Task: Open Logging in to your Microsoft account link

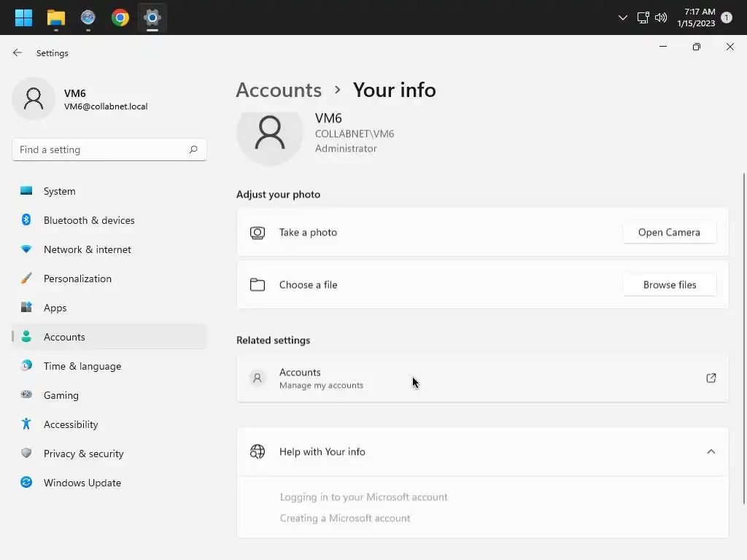Action: tap(363, 497)
